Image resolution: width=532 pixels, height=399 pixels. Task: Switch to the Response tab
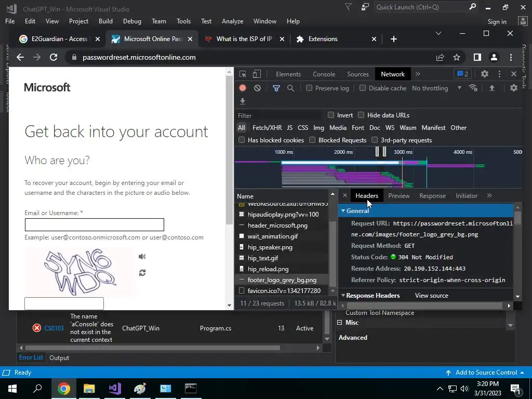pyautogui.click(x=432, y=196)
